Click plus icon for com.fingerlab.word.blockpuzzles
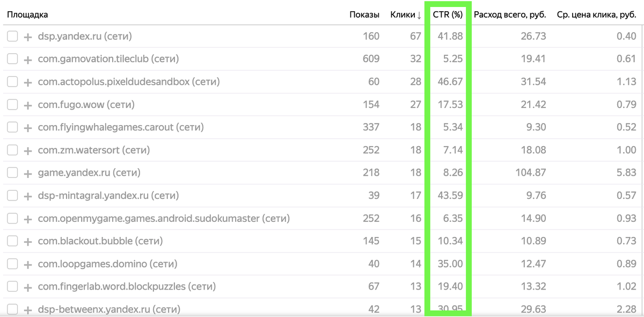The width and height of the screenshot is (644, 317). [28, 287]
